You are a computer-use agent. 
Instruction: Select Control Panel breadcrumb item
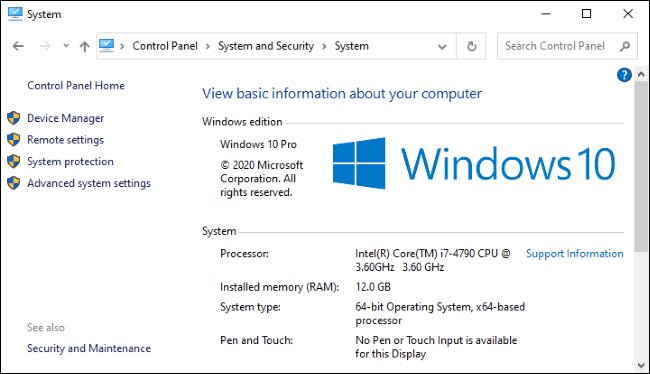165,46
